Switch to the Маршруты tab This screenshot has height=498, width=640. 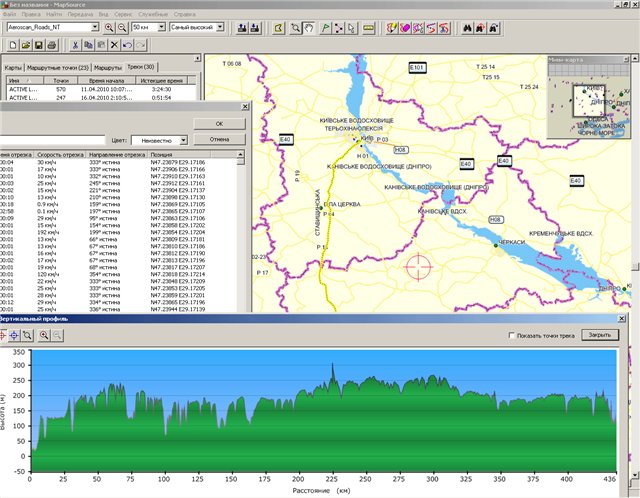point(108,68)
